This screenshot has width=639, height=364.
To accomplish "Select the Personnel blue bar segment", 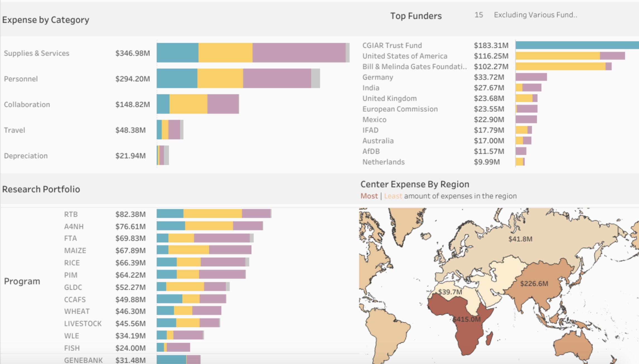I will click(x=177, y=78).
